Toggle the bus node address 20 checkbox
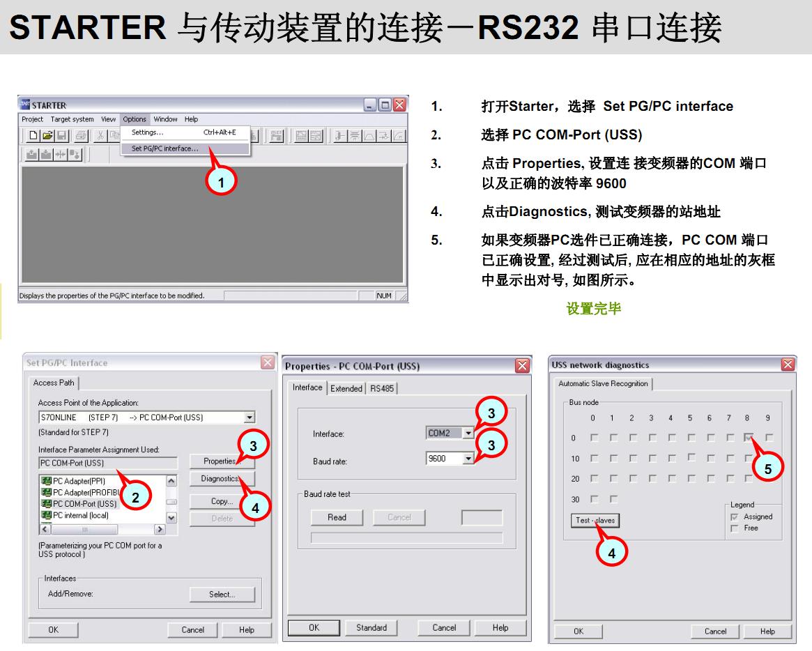The height and width of the screenshot is (651, 812). [x=594, y=479]
